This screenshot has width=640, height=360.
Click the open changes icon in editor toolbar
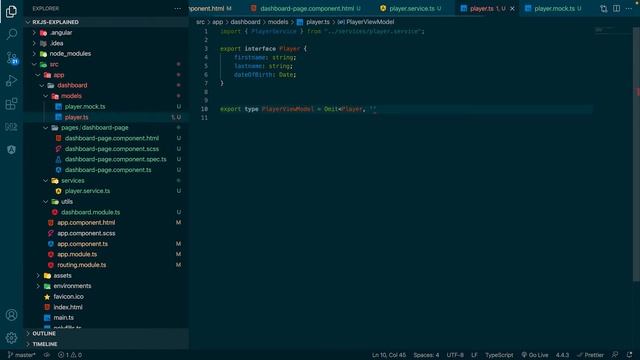(x=603, y=9)
